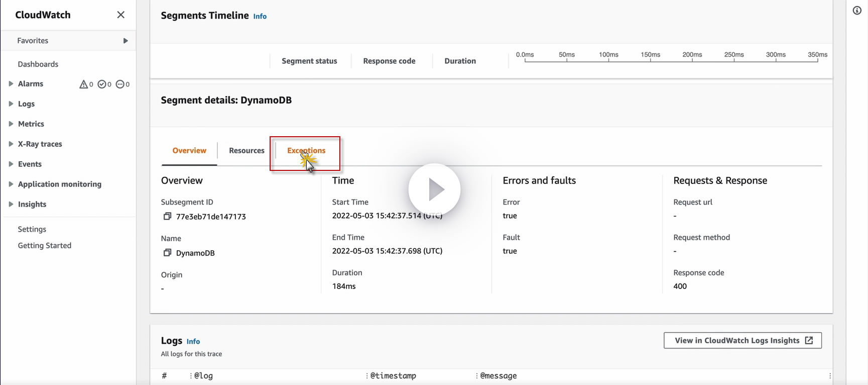This screenshot has width=868, height=385.
Task: Open the Getting Started page
Action: (x=45, y=245)
